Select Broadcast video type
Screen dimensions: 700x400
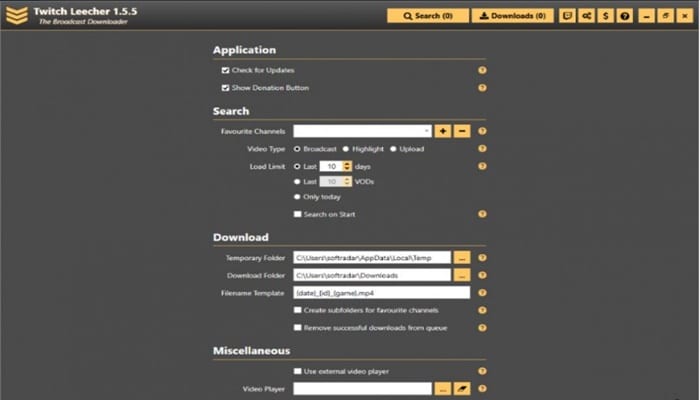click(x=297, y=149)
